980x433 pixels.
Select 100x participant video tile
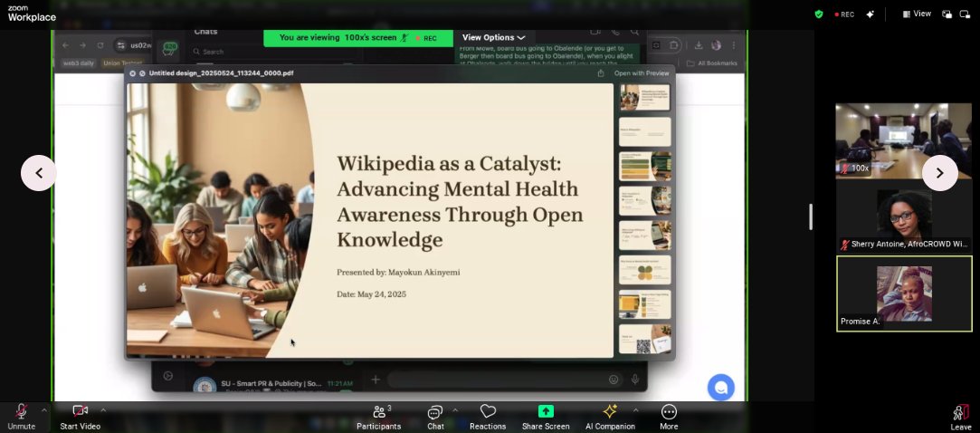(904, 140)
